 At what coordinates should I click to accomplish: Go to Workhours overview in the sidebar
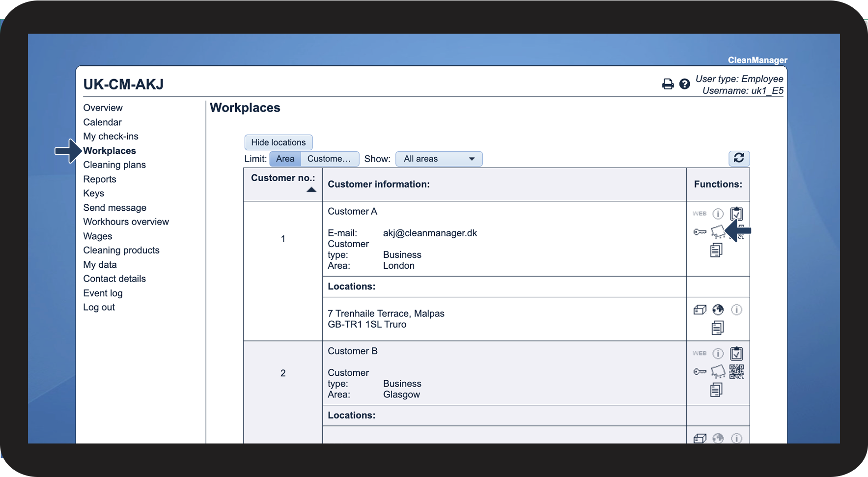pyautogui.click(x=126, y=222)
